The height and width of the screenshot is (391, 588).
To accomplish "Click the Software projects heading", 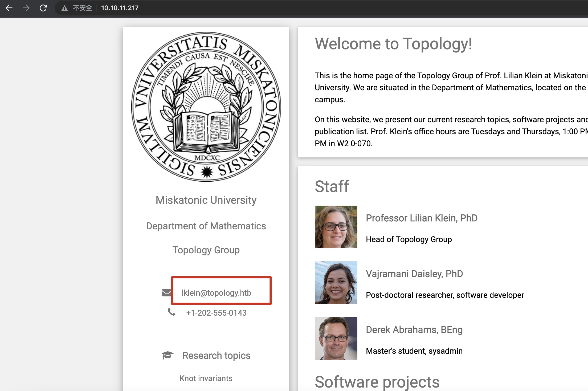I will point(377,382).
